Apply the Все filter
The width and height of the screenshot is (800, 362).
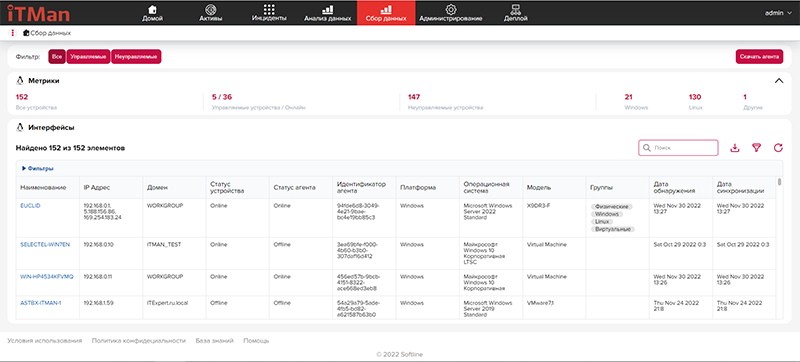[x=57, y=57]
